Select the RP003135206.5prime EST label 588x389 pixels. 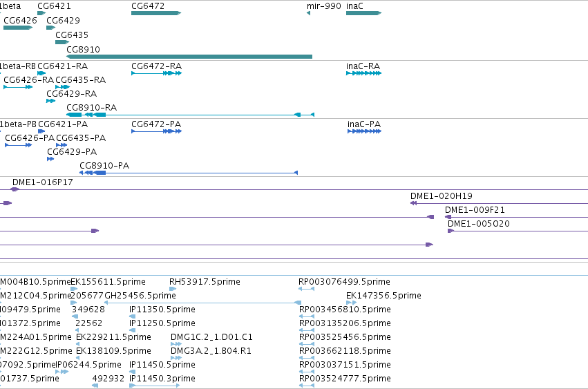345,323
